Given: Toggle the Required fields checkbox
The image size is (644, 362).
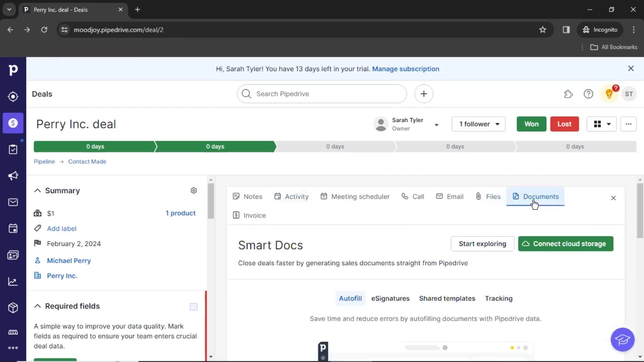Looking at the screenshot, I should pos(194,307).
